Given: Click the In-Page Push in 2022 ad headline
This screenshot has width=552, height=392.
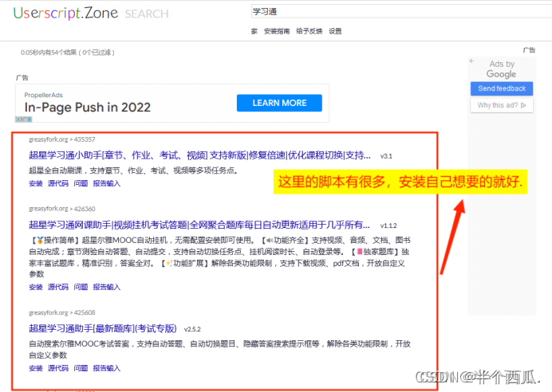Looking at the screenshot, I should click(x=87, y=108).
